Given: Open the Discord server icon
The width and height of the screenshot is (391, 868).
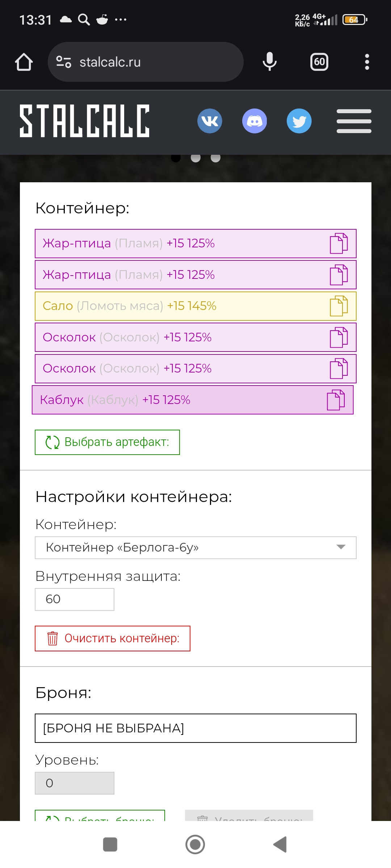Looking at the screenshot, I should 255,121.
